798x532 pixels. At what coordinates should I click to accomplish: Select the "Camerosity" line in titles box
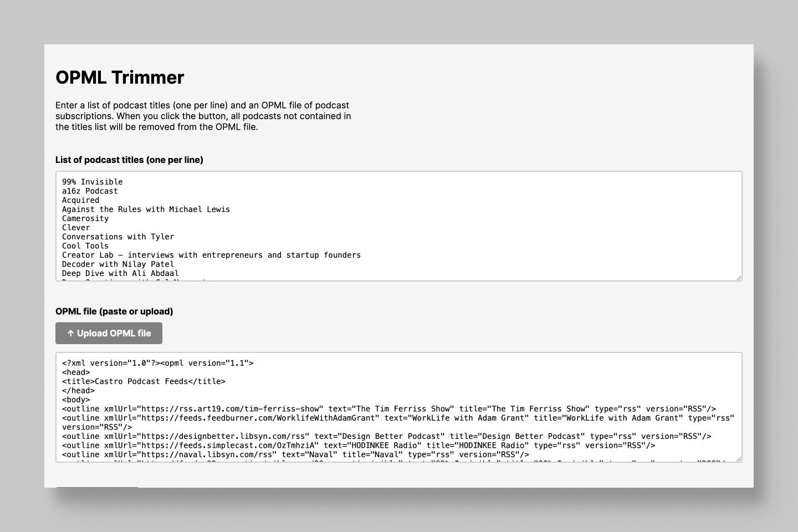(x=85, y=218)
